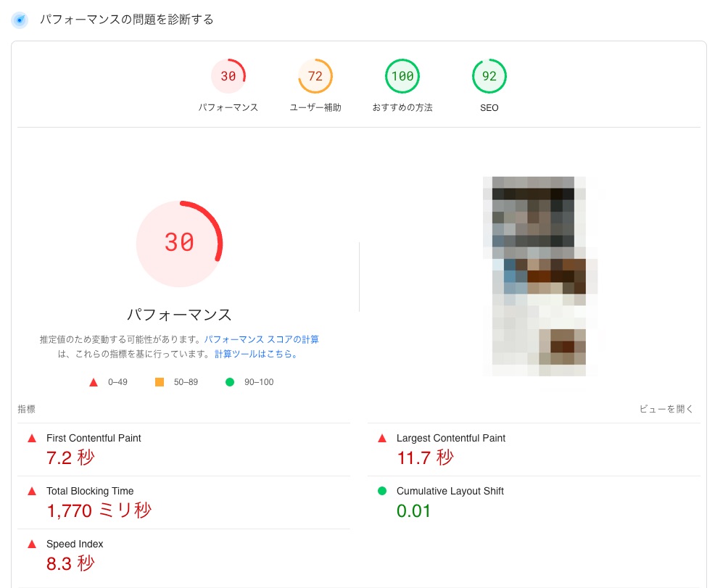
Task: Select the SEO score 92 gauge
Action: [489, 76]
